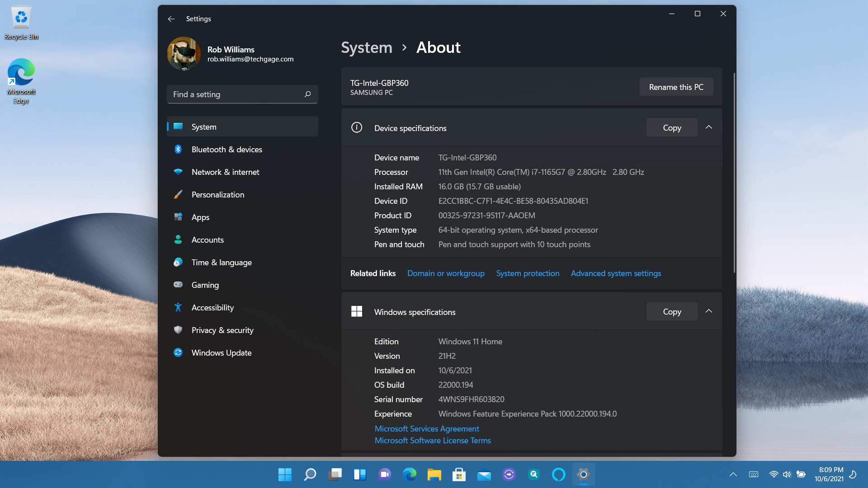Open Advanced system settings link

[616, 273]
